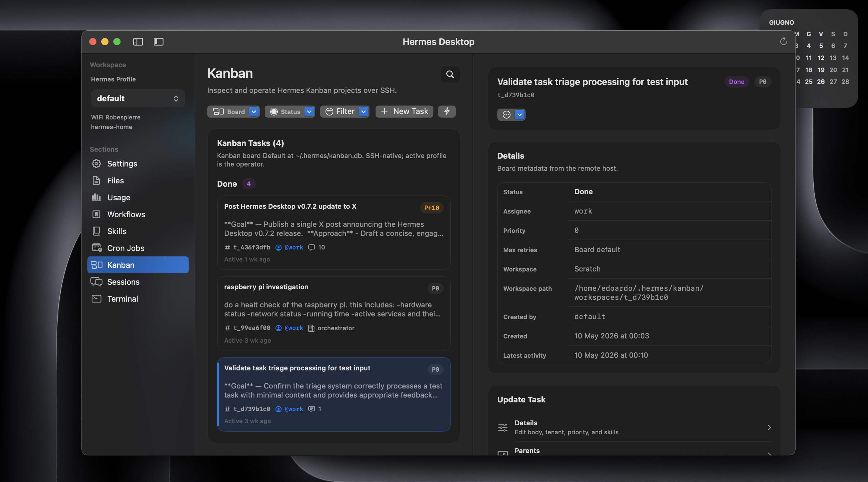Toggle the left sidebar panel icon
Screen dimensions: 868x482
tap(138, 42)
